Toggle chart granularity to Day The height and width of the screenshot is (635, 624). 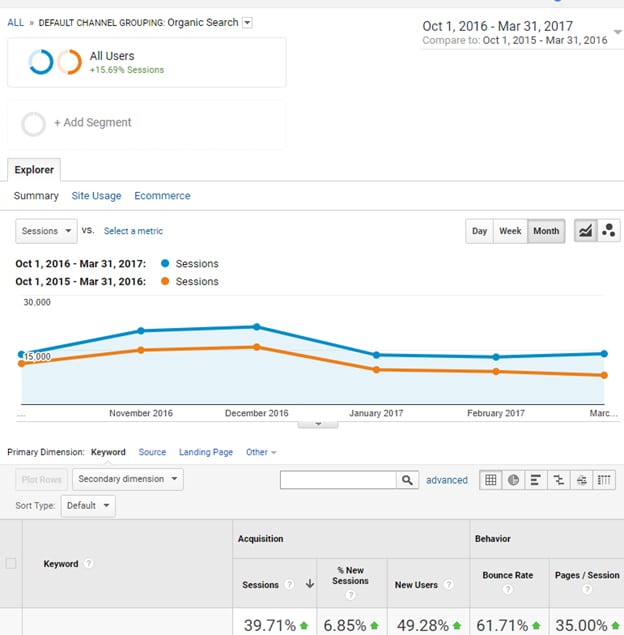pyautogui.click(x=480, y=231)
